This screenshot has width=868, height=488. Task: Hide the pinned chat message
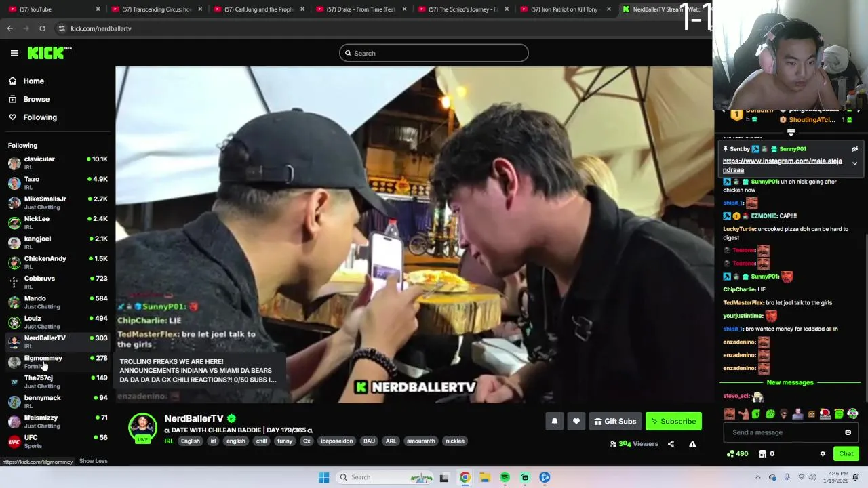(x=854, y=149)
